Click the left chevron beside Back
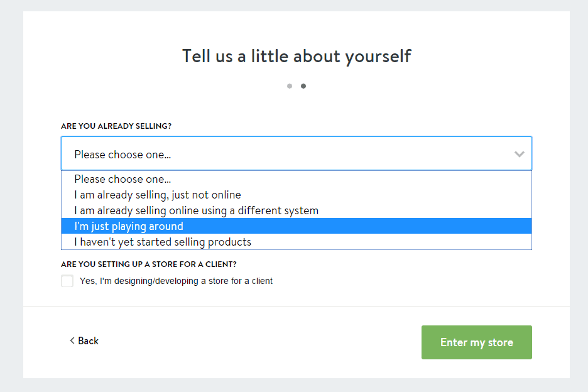Image resolution: width=588 pixels, height=392 pixels. pyautogui.click(x=72, y=341)
